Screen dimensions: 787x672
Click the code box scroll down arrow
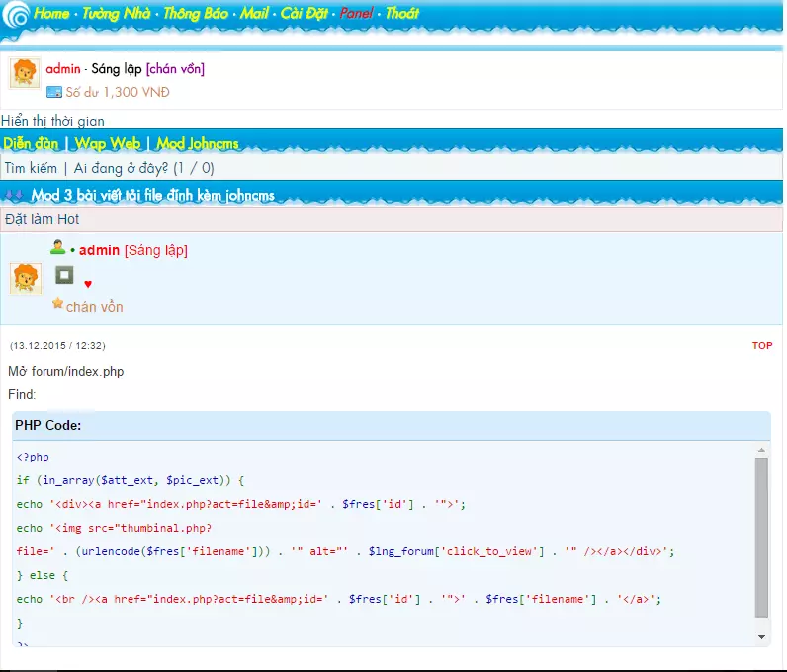pyautogui.click(x=761, y=636)
